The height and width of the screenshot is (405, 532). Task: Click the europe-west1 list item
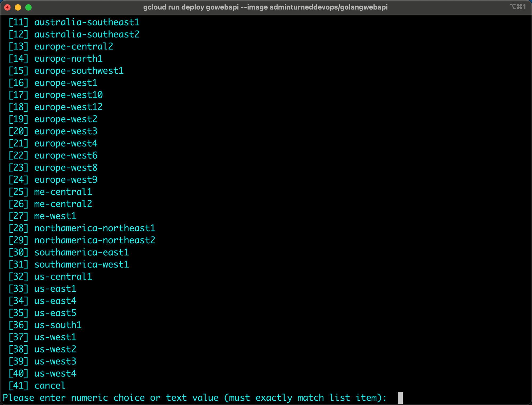coord(66,83)
